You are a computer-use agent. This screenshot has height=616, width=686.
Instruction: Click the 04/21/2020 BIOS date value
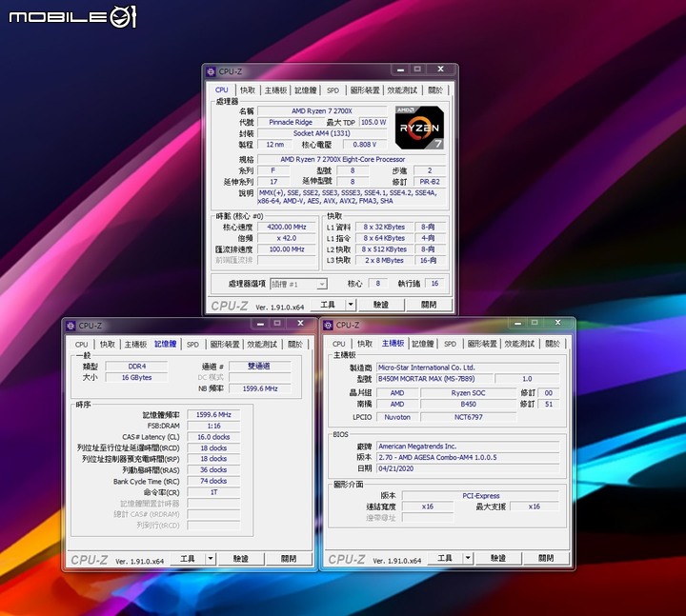[468, 468]
